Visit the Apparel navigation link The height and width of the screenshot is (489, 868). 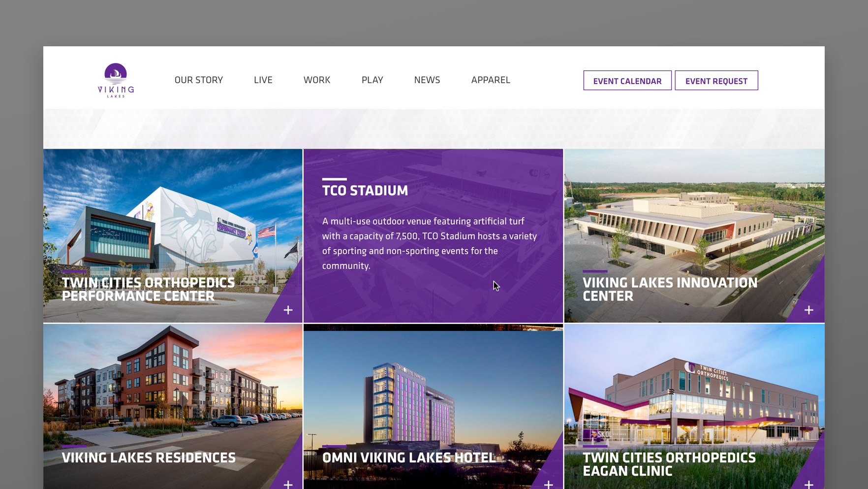click(x=491, y=80)
